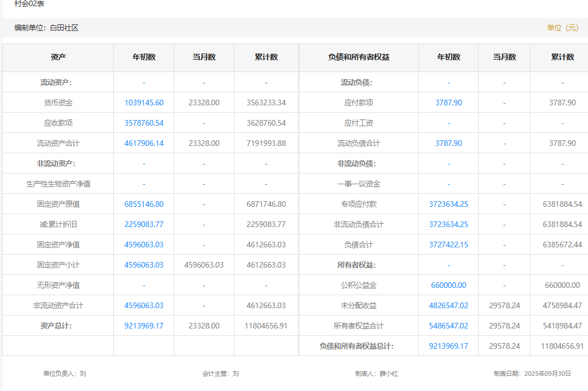Open the 非流动资产合计 年初数 blue link
The width and height of the screenshot is (588, 391).
[x=144, y=305]
